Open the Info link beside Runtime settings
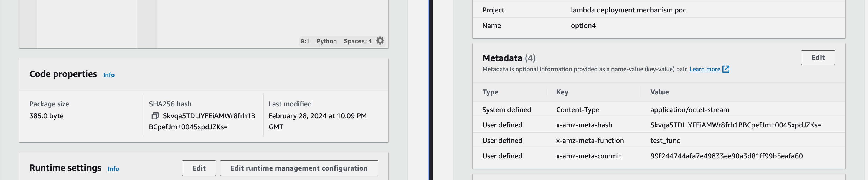This screenshot has width=868, height=180. pyautogui.click(x=113, y=169)
